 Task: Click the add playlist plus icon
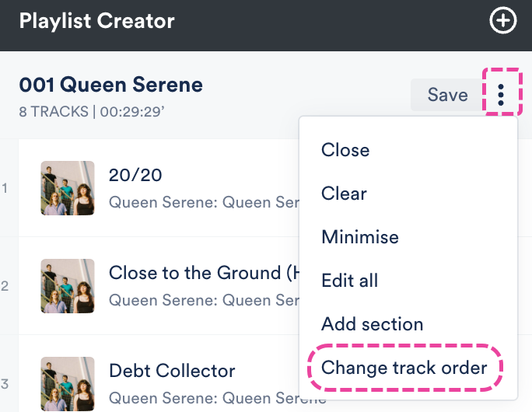point(503,21)
